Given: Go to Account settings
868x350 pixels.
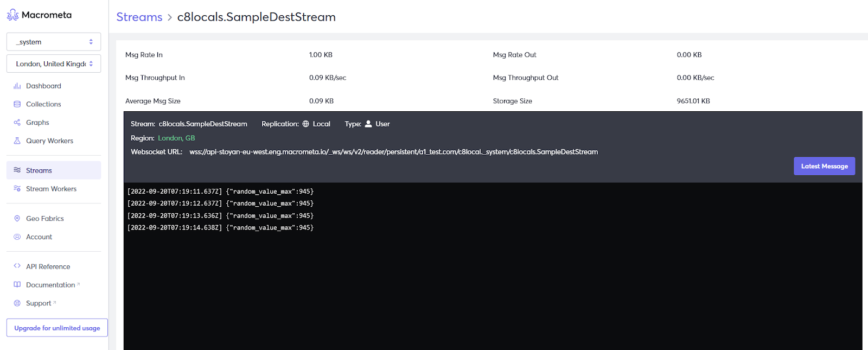Looking at the screenshot, I should point(39,237).
